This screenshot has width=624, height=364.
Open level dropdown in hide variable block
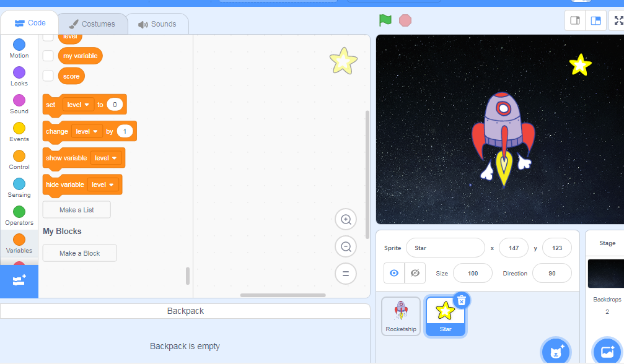coord(103,184)
